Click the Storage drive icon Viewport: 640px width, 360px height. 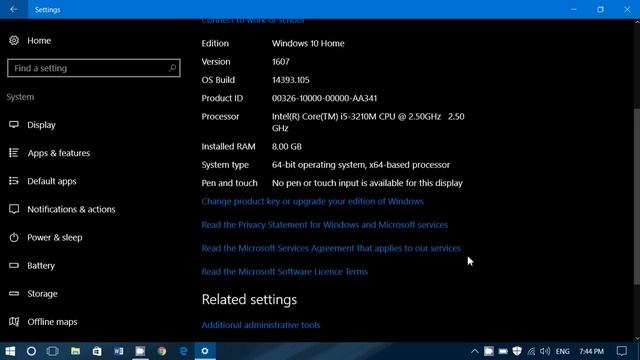(14, 293)
